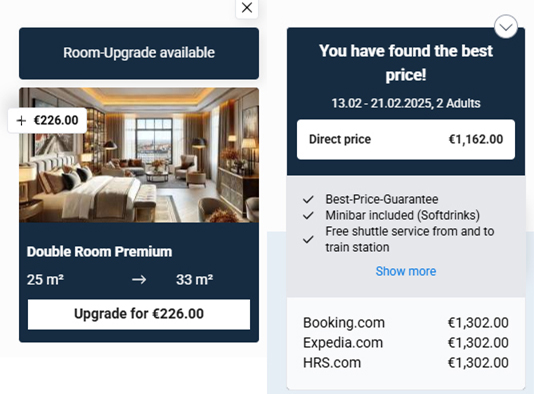Click the plus icon beside €226.00 badge

21,121
